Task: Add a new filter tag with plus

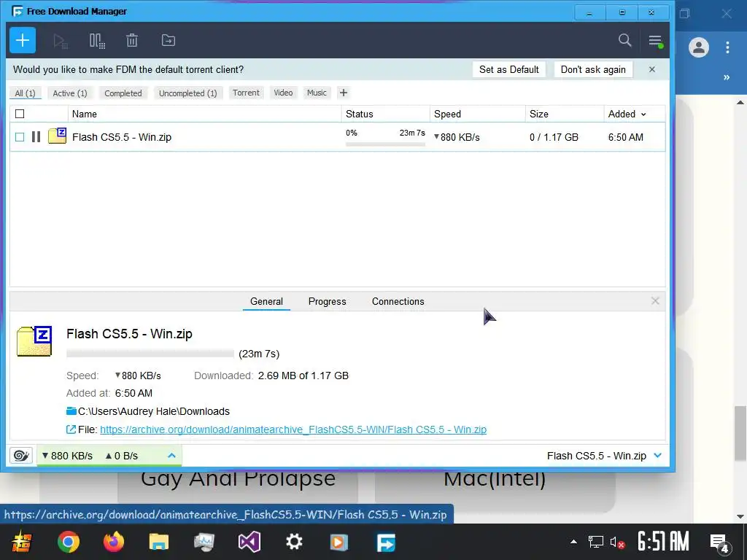Action: pos(344,93)
